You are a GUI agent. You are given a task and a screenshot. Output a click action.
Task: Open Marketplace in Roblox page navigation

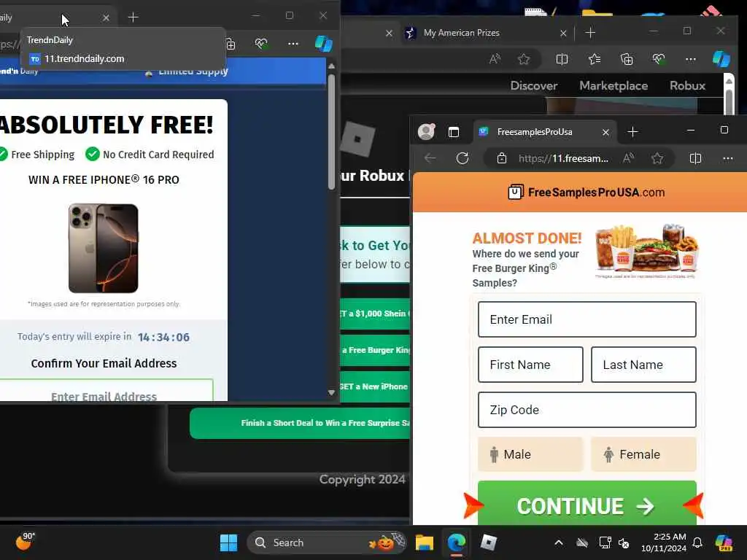[x=613, y=86]
